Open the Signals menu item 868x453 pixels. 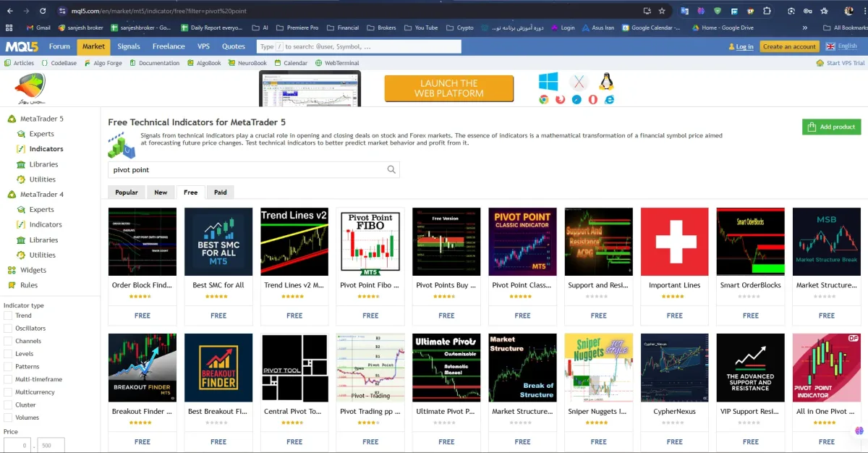(x=129, y=46)
